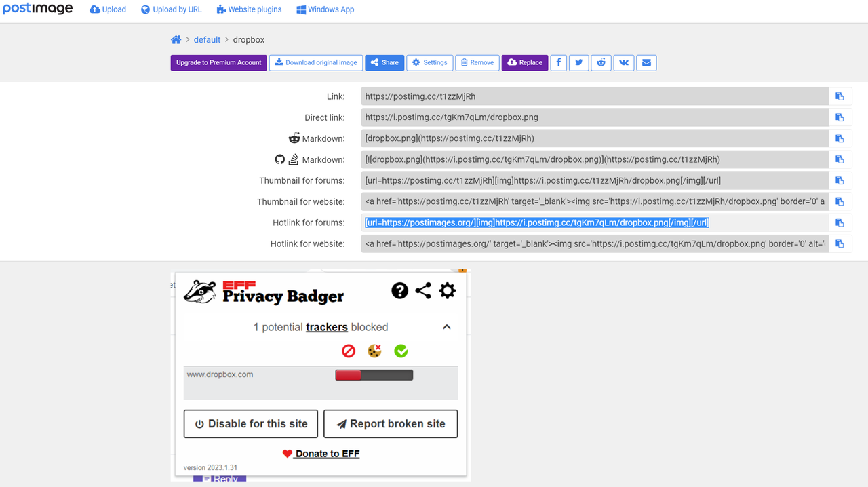Click the GitHub icon beside Markdown
This screenshot has height=487, width=868.
(x=279, y=159)
